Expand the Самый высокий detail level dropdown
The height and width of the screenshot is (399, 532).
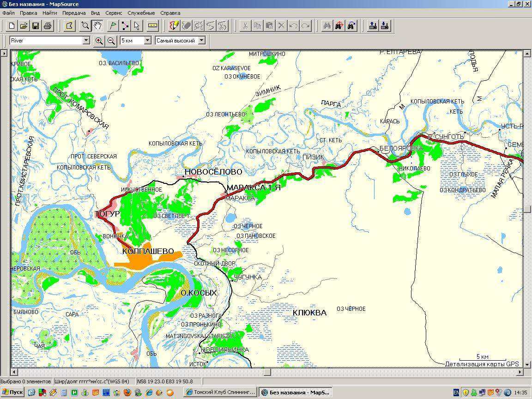[x=201, y=41]
